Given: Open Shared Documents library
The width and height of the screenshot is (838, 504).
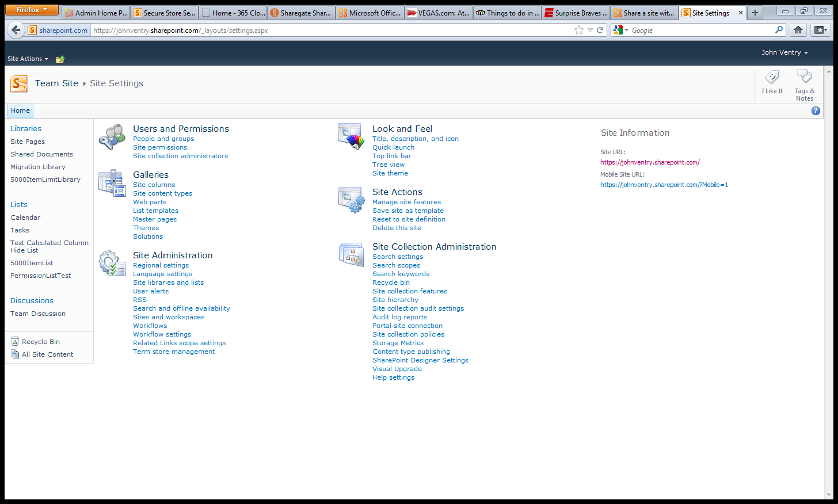Looking at the screenshot, I should (x=41, y=154).
